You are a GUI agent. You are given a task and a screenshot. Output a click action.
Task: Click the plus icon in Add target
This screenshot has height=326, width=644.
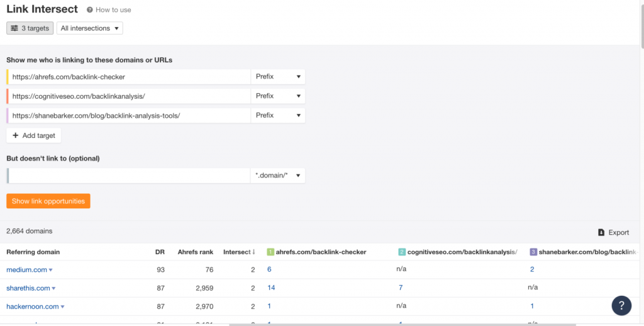point(15,135)
